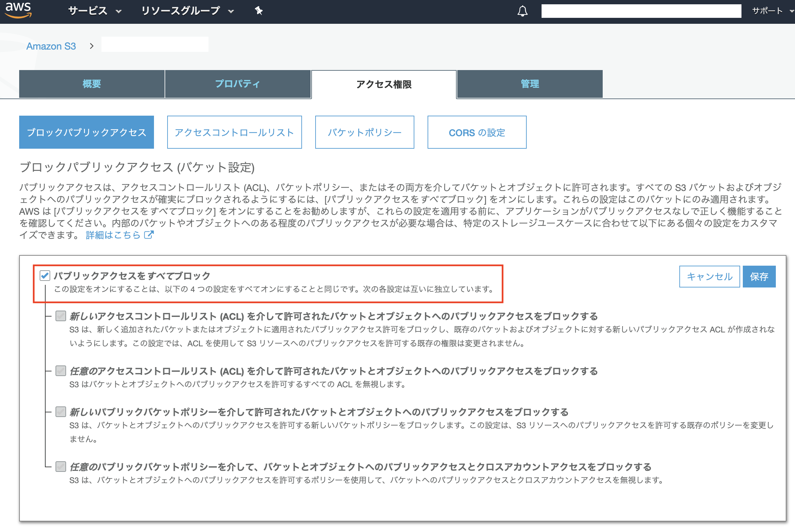Check the 任意のパブリックバケットポリシー block option
Viewport: 795px width, 532px height.
pyautogui.click(x=60, y=467)
